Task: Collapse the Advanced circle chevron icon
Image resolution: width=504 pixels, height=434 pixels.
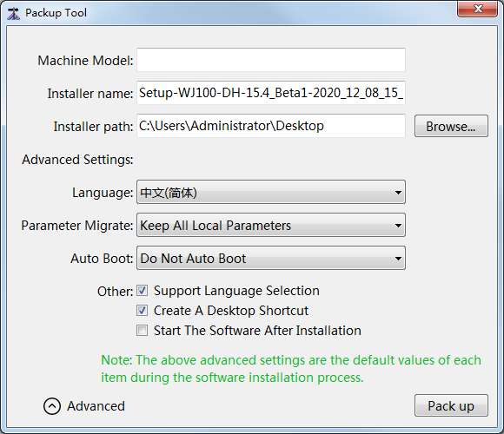Action: pos(52,406)
